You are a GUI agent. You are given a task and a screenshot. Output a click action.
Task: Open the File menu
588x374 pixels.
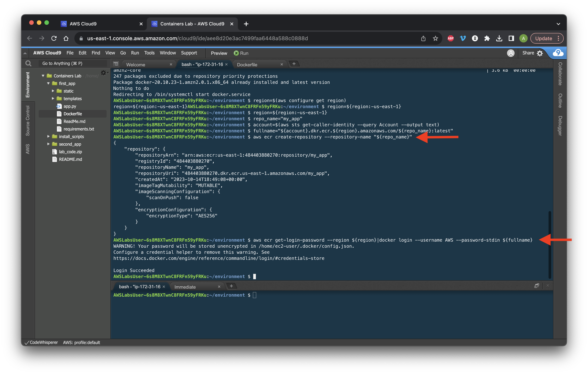[x=70, y=53]
